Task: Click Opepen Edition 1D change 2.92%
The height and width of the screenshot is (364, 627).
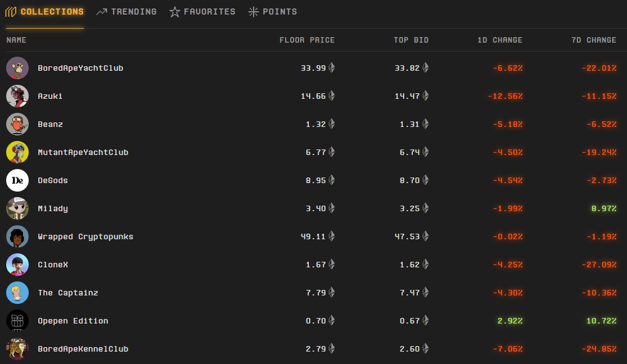Action: click(x=510, y=321)
